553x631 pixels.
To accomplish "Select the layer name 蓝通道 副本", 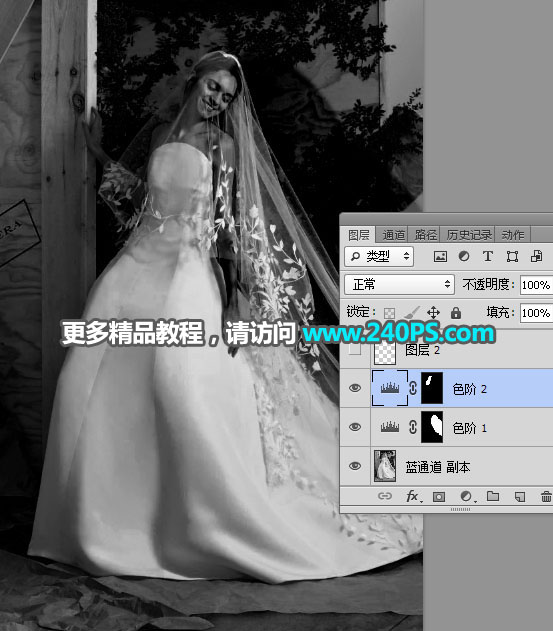I will pyautogui.click(x=437, y=467).
